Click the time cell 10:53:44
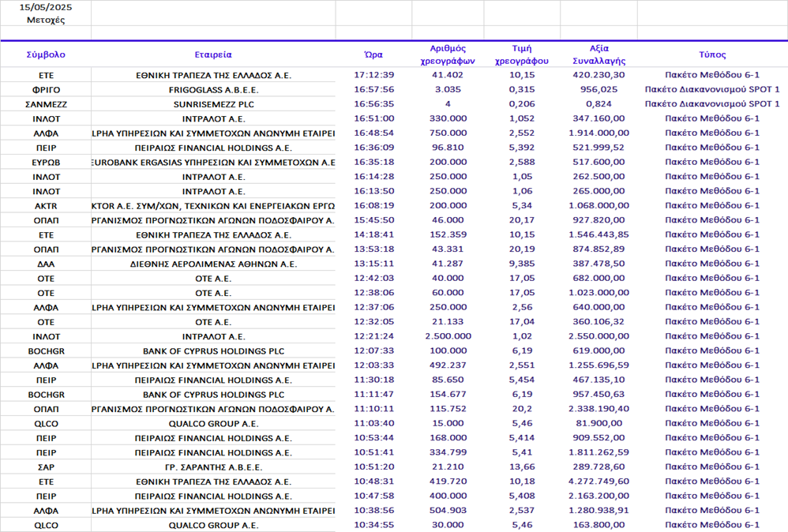Viewport: 788px width, 532px height. click(374, 439)
